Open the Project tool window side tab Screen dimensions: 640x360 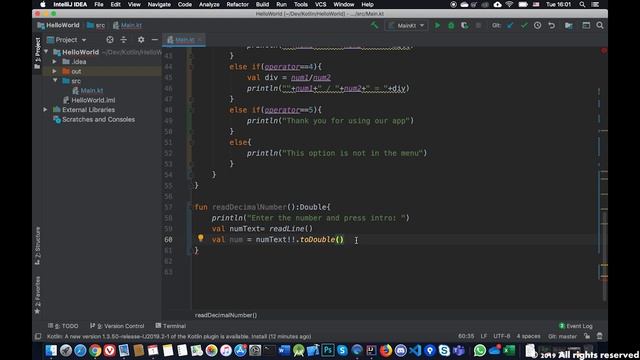click(x=38, y=52)
